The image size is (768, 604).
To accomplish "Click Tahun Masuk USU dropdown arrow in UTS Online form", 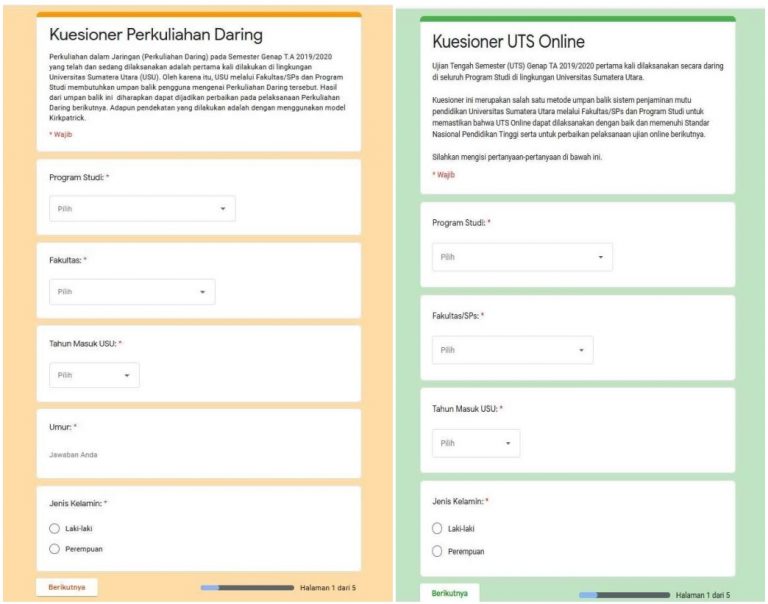I will (x=508, y=443).
